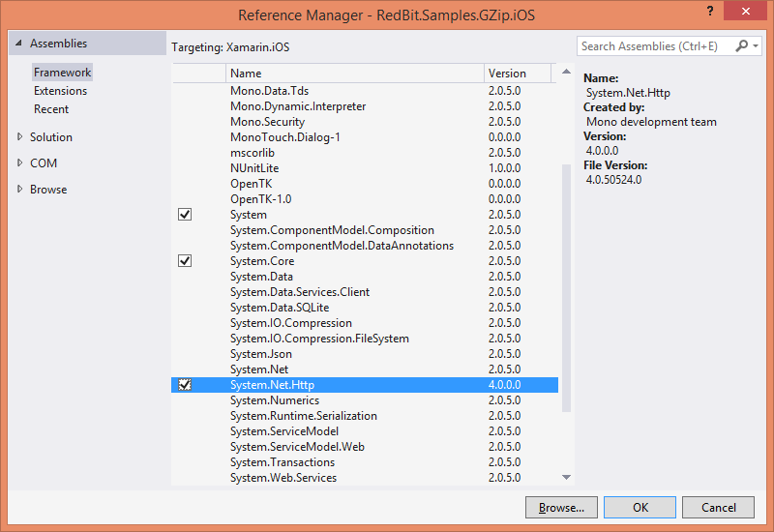
Task: Click the Cancel button
Action: click(718, 507)
